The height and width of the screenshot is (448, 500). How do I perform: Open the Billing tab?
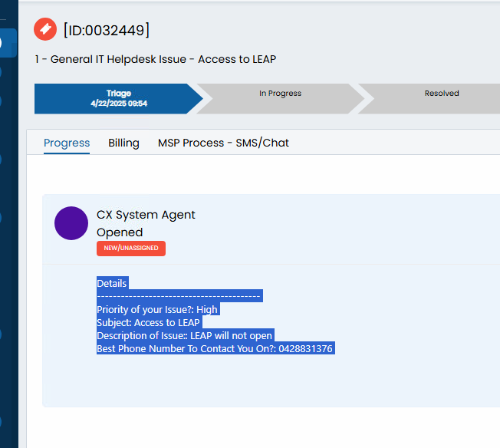(123, 143)
